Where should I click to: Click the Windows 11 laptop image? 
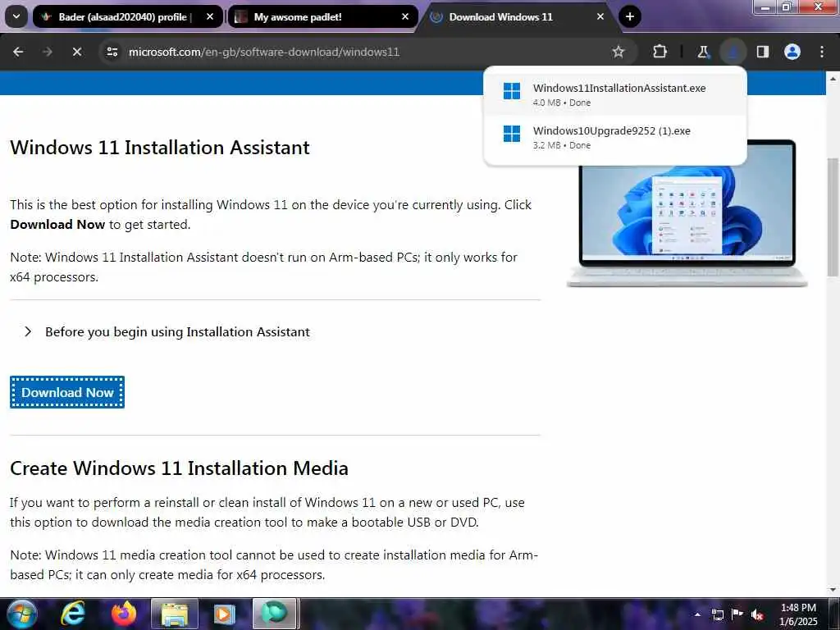687,213
